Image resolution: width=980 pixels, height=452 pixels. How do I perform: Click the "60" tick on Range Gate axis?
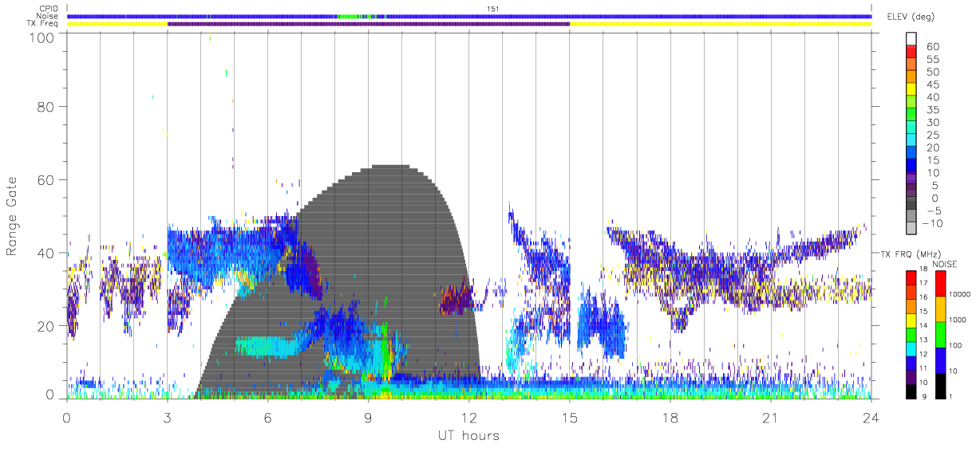click(45, 179)
